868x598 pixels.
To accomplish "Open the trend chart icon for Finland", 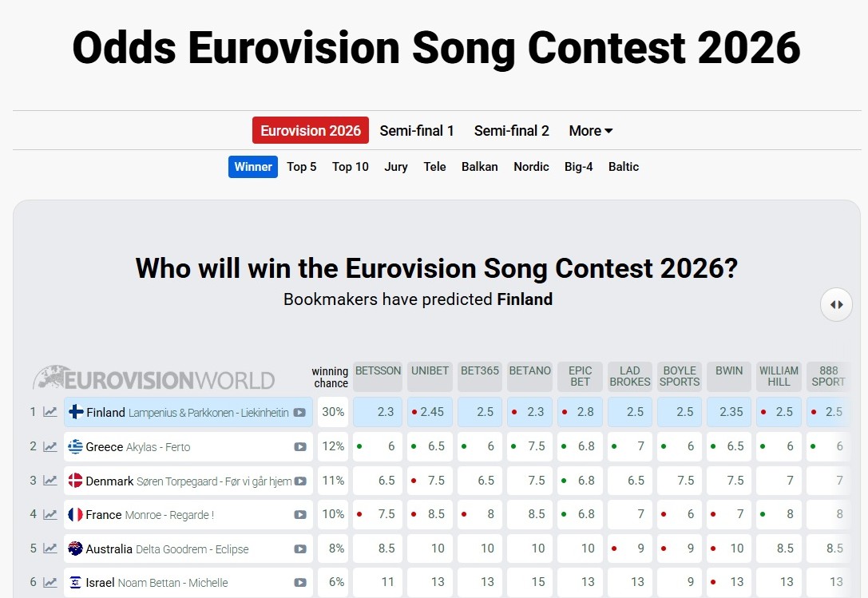I will tap(50, 413).
